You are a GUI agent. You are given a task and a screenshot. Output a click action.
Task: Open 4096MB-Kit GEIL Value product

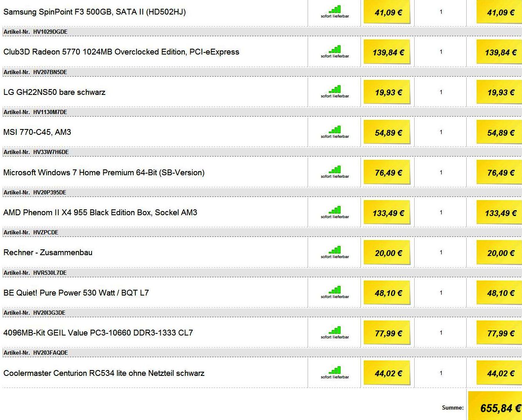pyautogui.click(x=98, y=333)
